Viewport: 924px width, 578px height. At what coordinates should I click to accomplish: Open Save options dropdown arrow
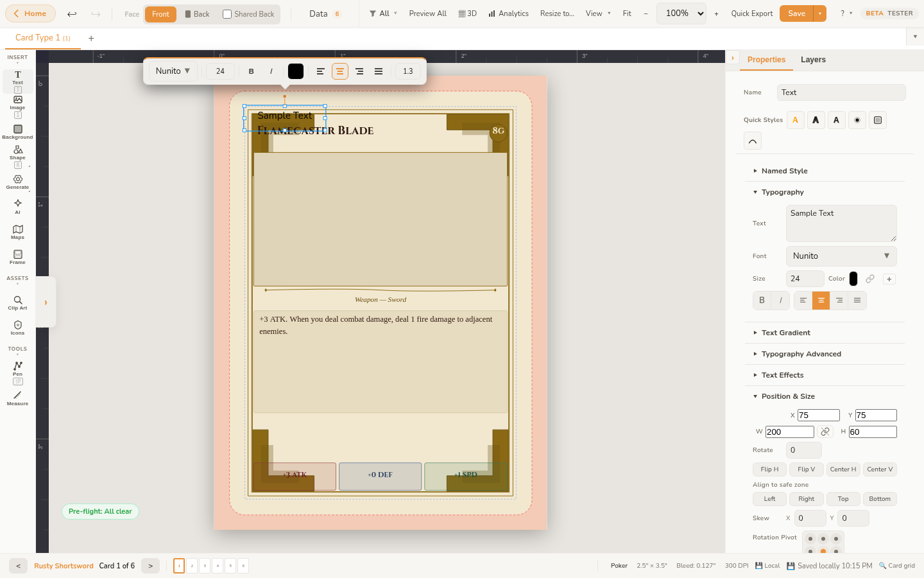[x=820, y=13]
